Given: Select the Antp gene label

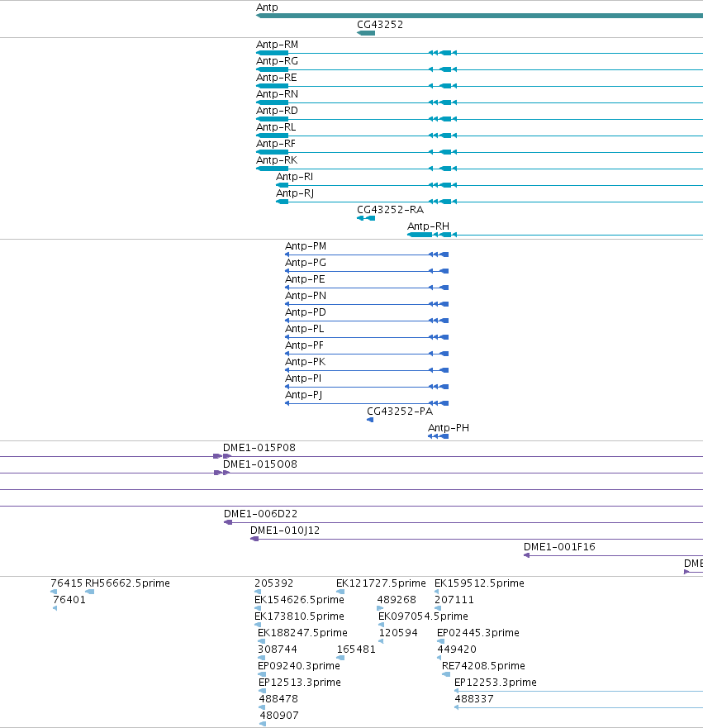Looking at the screenshot, I should [x=267, y=7].
